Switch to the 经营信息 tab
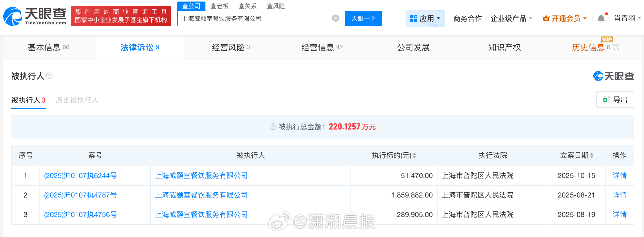 tap(322, 47)
